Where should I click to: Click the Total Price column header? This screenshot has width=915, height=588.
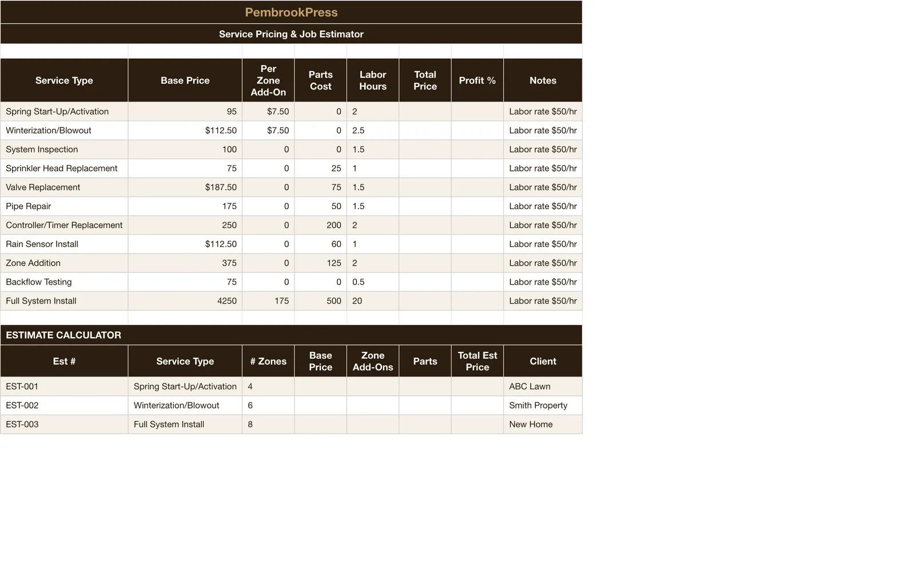coord(425,81)
